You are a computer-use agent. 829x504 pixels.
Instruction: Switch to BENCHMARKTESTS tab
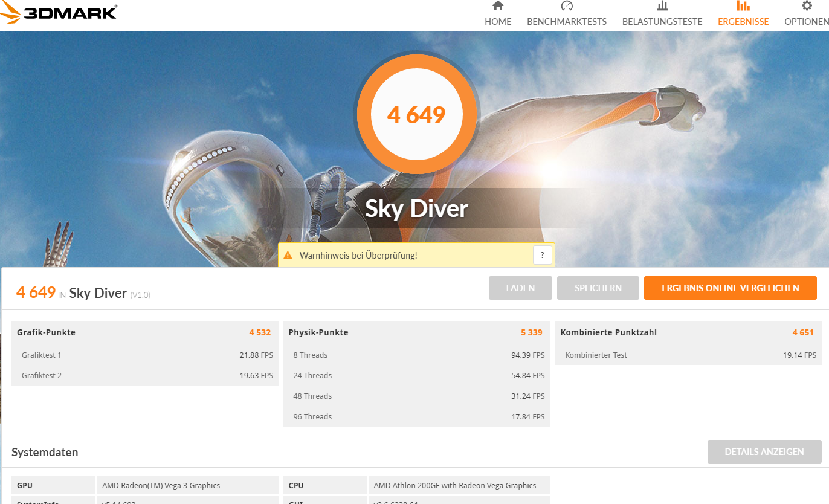tap(567, 21)
